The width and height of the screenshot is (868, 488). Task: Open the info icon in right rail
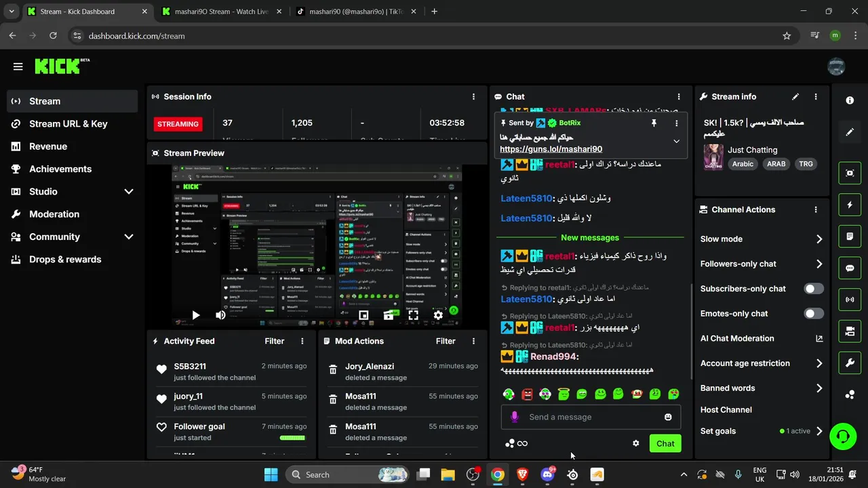click(850, 100)
